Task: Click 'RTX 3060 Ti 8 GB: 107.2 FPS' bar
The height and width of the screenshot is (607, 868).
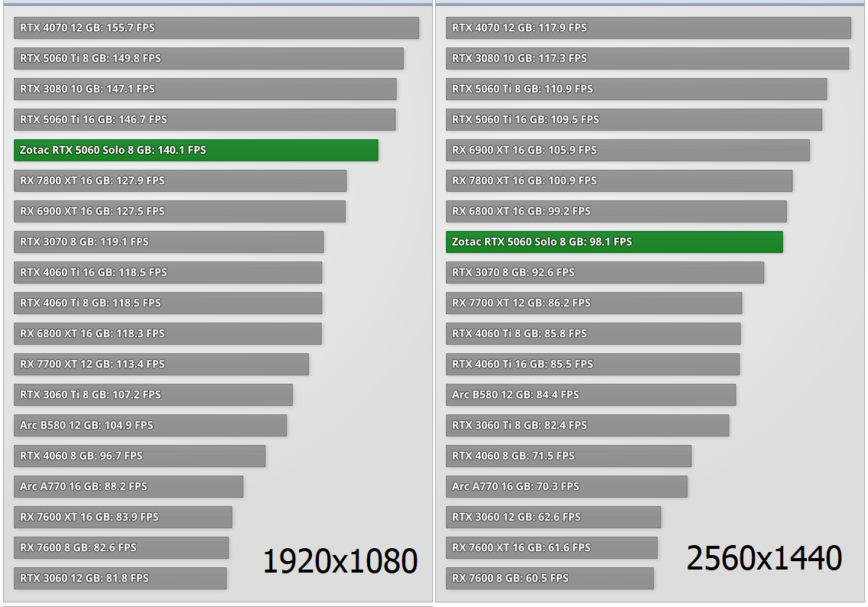Action: tap(153, 395)
